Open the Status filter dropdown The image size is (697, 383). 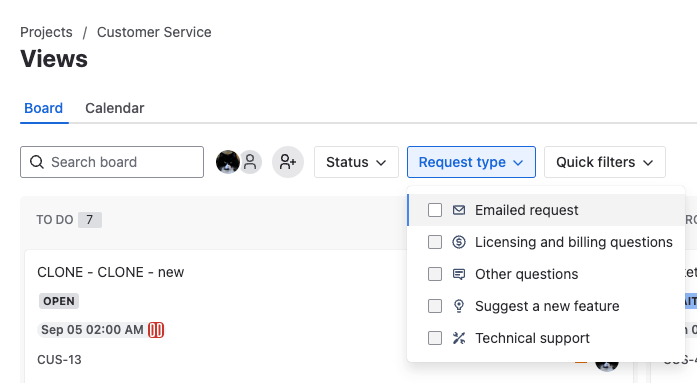(356, 162)
